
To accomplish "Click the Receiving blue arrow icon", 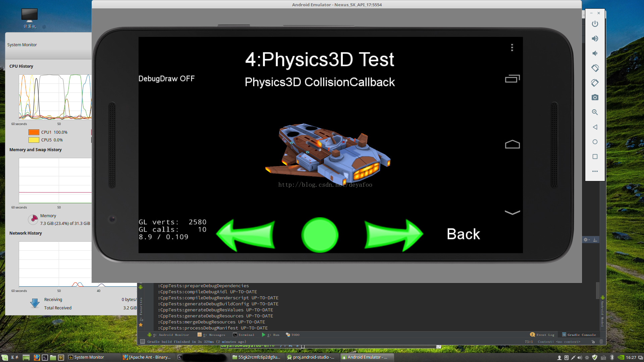I will [x=35, y=303].
